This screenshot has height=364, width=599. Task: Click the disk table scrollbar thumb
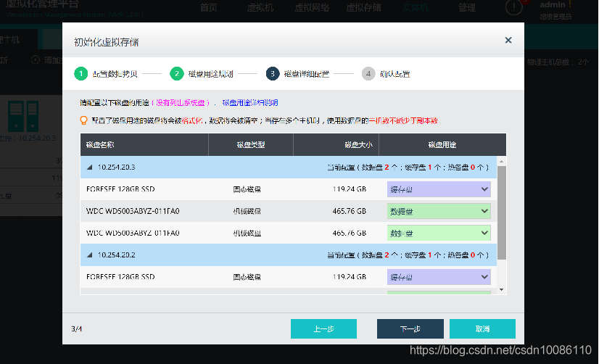502,212
